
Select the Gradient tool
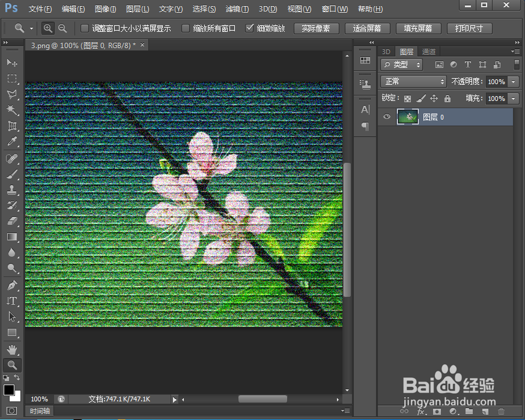tap(12, 237)
